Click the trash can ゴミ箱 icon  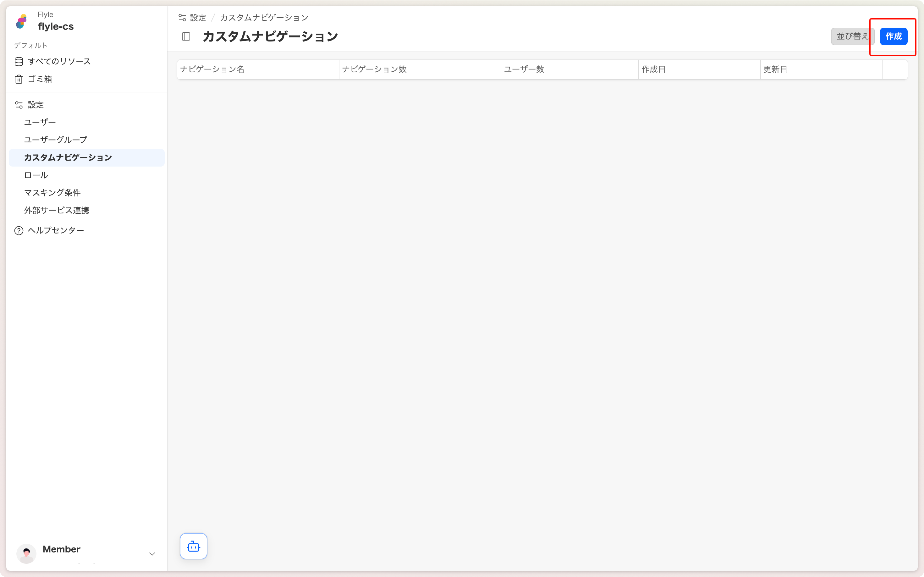tap(19, 79)
